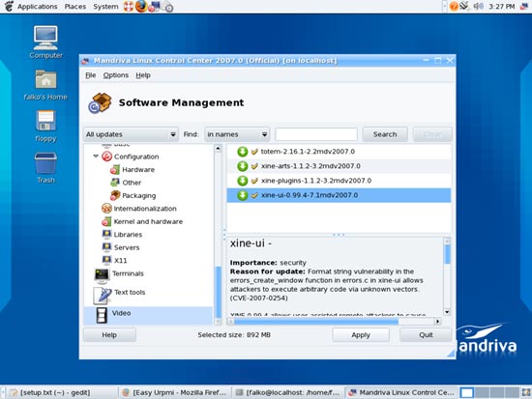Click the Video film strip icon
Viewport: 532px width, 399px height.
[102, 315]
